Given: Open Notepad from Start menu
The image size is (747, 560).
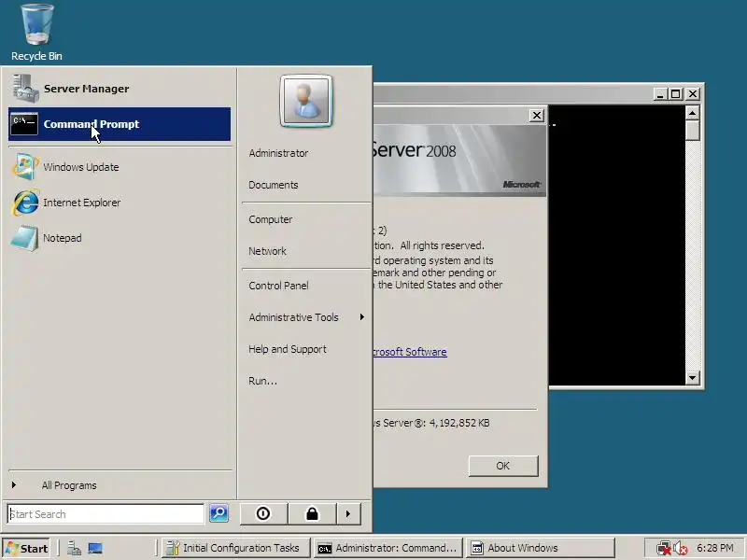Looking at the screenshot, I should click(120, 238).
